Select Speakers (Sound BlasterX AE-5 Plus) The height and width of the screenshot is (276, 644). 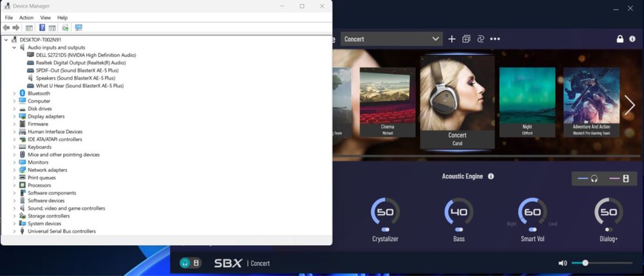[x=75, y=78]
